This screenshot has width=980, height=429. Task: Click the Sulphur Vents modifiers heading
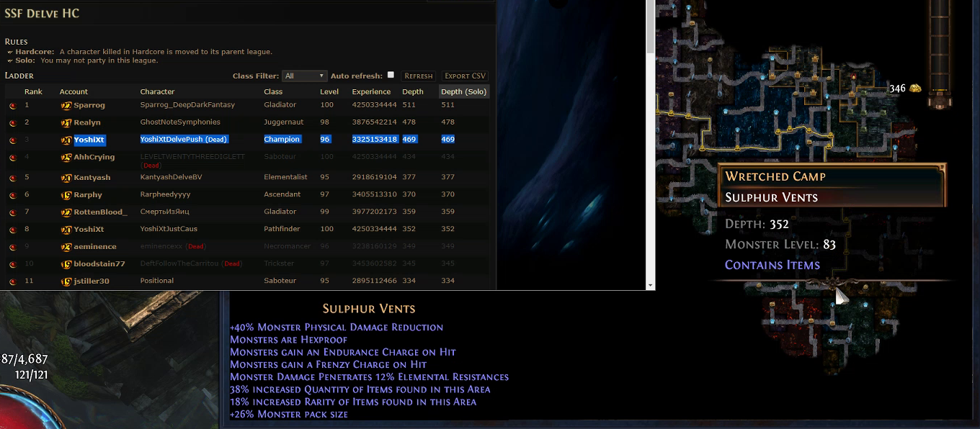(369, 309)
